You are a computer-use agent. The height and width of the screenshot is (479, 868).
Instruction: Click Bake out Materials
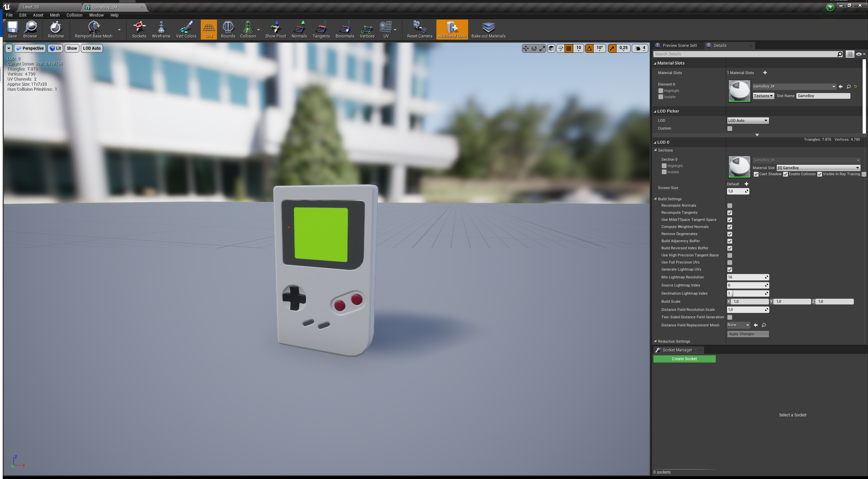pyautogui.click(x=488, y=29)
